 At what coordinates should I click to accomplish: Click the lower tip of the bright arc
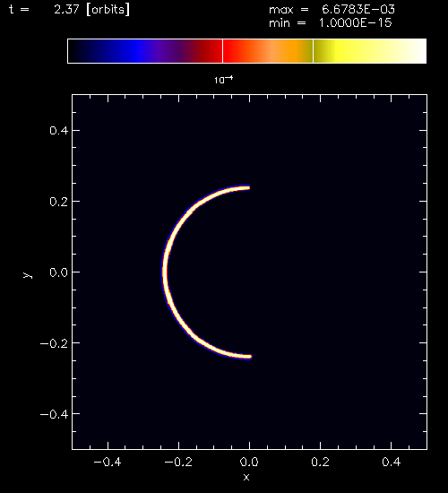click(249, 357)
